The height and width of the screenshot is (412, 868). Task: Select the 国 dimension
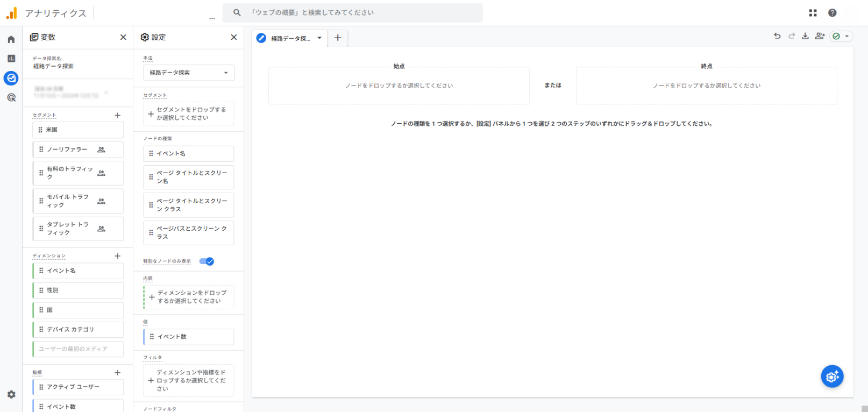click(x=78, y=310)
